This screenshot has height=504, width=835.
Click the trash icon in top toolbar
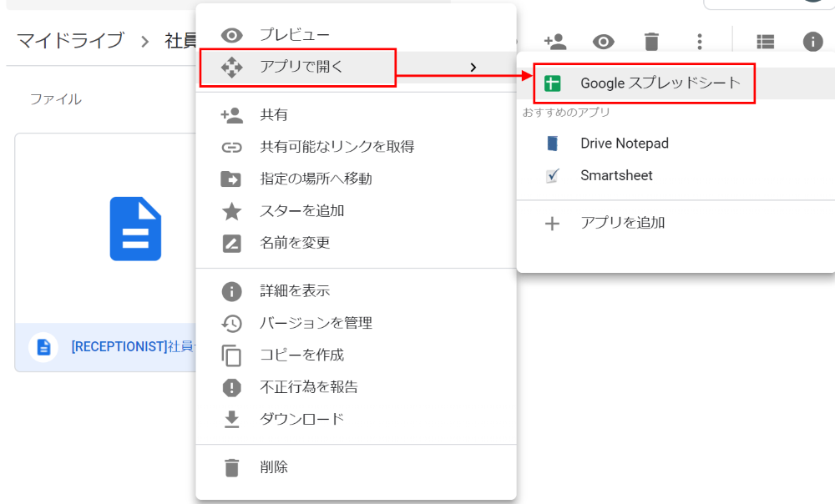point(651,41)
